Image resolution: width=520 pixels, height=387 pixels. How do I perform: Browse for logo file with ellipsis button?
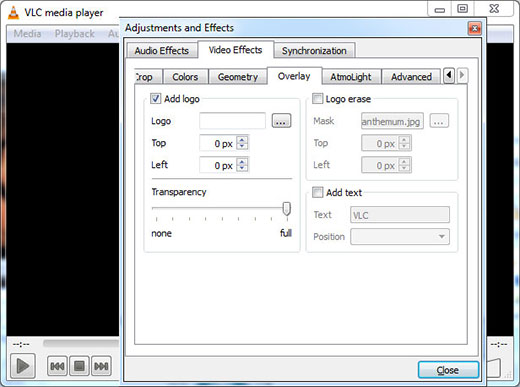(x=281, y=121)
